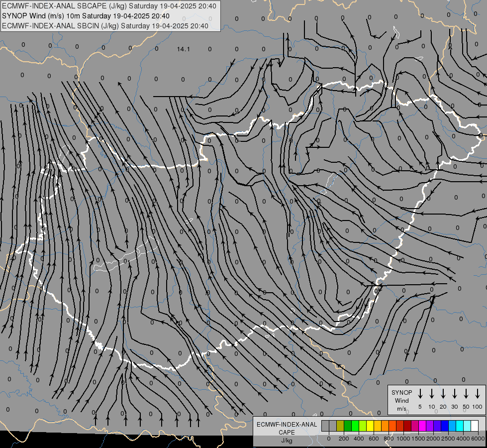Click the 200 tick label on color scale
487x448 pixels.
pos(344,439)
